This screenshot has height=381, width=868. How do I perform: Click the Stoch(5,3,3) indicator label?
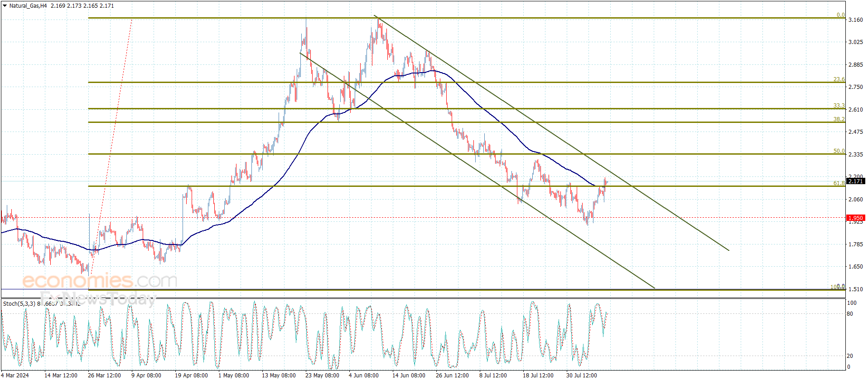coord(19,303)
